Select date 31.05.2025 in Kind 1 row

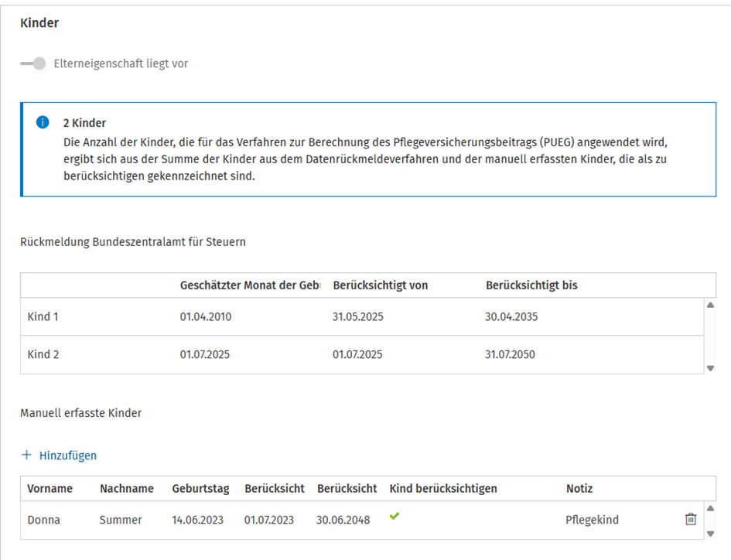click(x=358, y=316)
